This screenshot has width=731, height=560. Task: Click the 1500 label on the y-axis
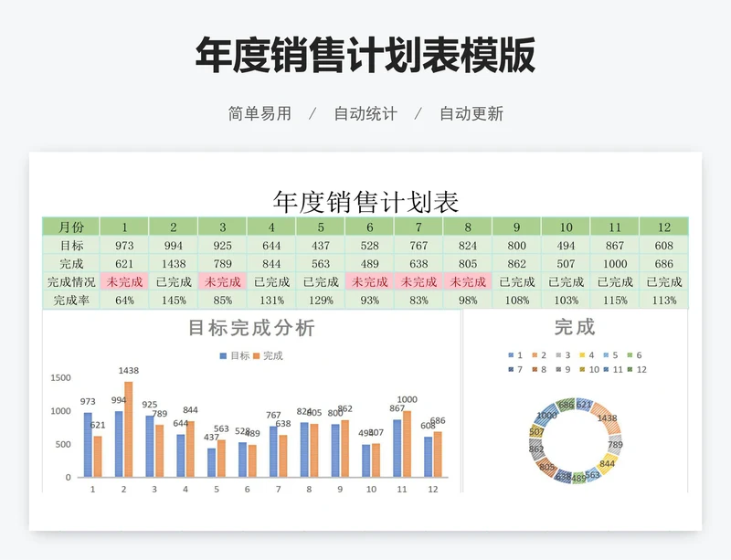pyautogui.click(x=60, y=377)
